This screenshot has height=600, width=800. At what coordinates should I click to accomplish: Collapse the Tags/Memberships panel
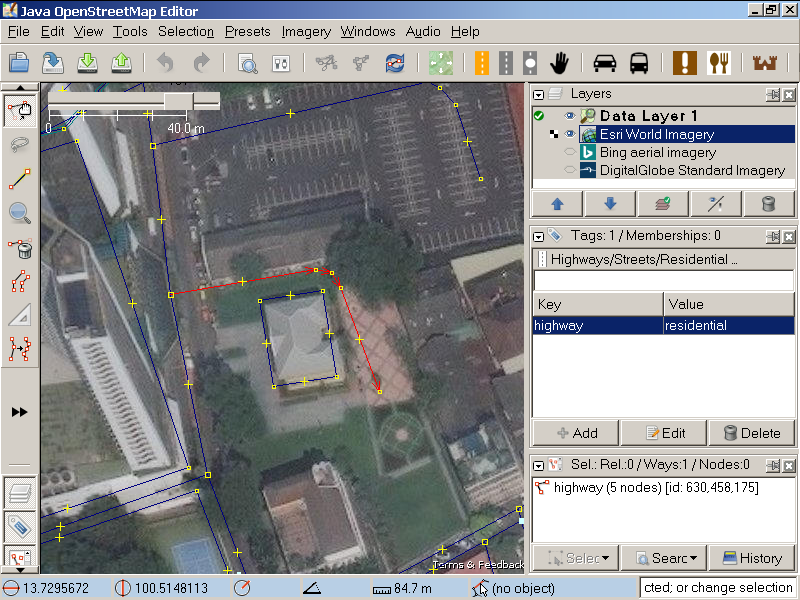pos(539,236)
